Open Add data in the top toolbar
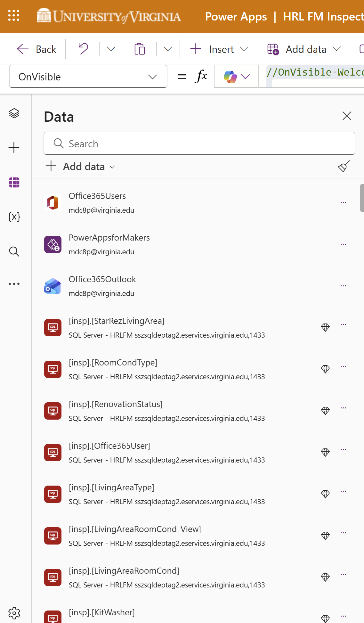 click(304, 49)
